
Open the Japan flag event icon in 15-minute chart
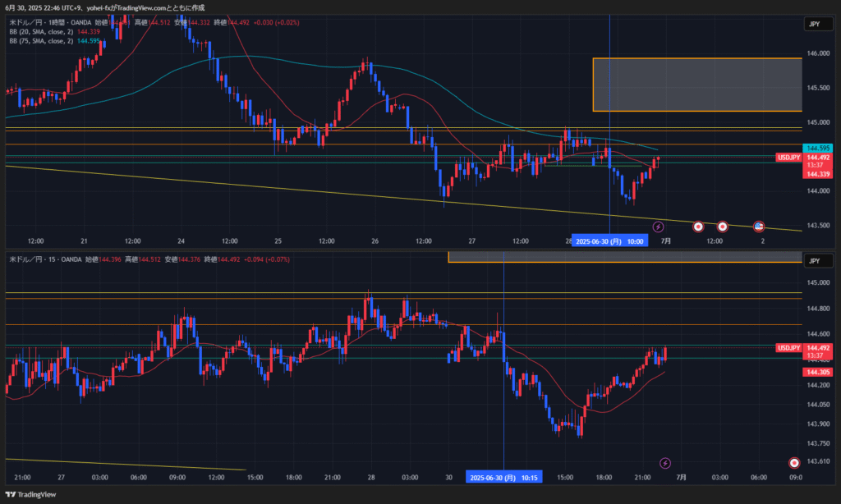click(x=794, y=463)
